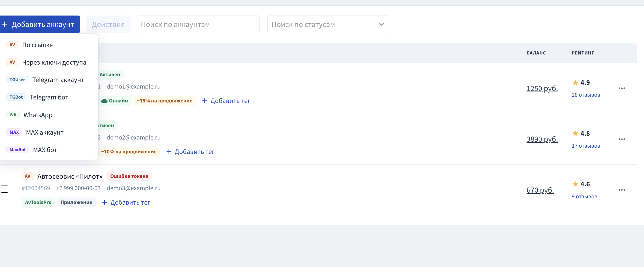Click the Ошибка токена status badge
The height and width of the screenshot is (267, 644).
tap(129, 176)
